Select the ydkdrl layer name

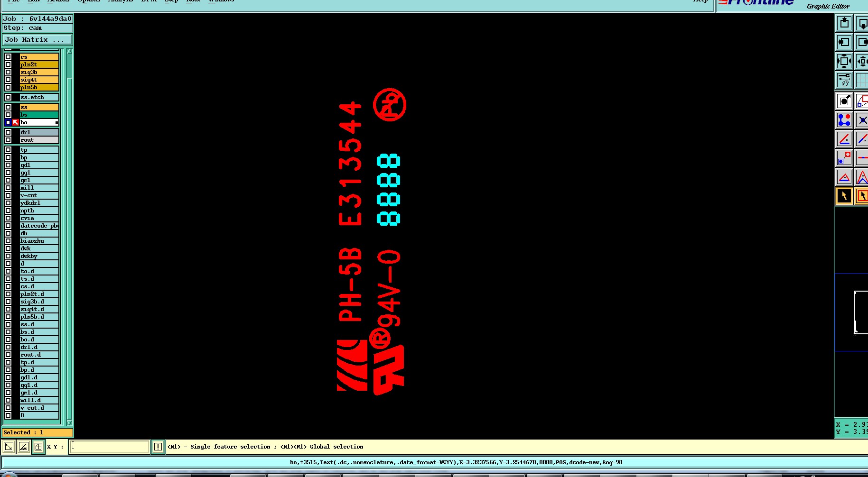[39, 203]
